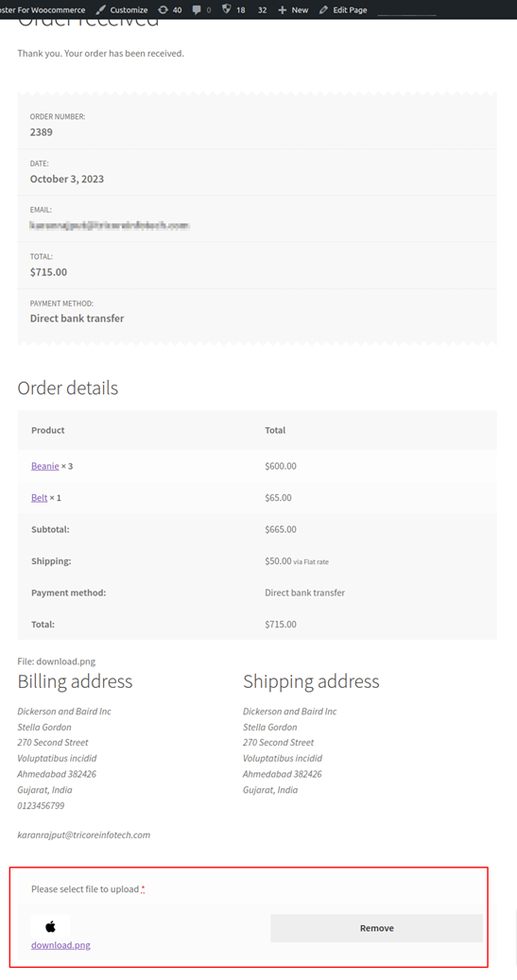Open the Belt product link
The height and width of the screenshot is (980, 517).
pos(40,497)
